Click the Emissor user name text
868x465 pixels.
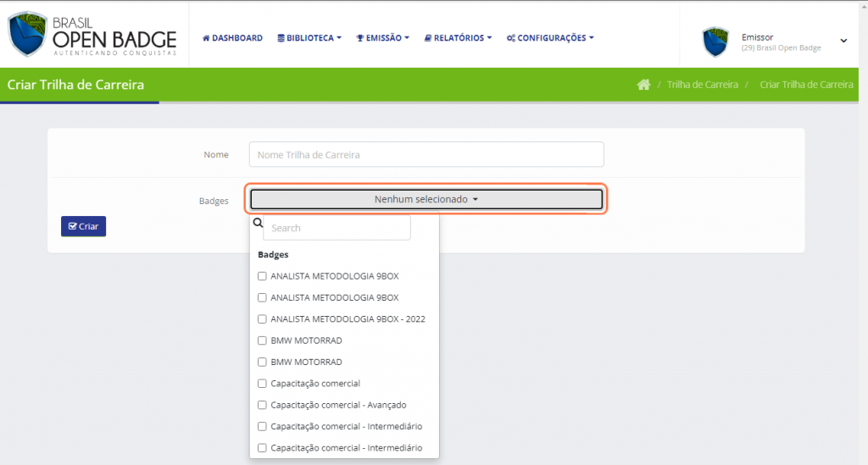pos(757,37)
